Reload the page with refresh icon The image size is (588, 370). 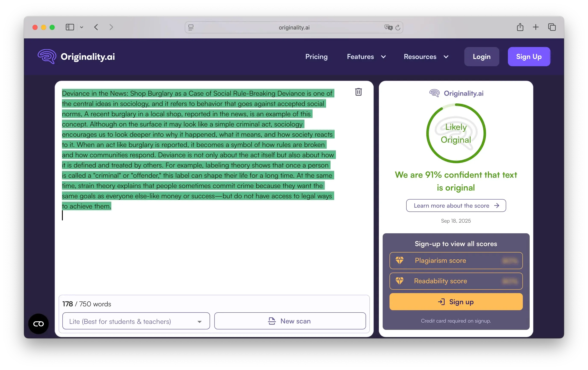pyautogui.click(x=398, y=27)
